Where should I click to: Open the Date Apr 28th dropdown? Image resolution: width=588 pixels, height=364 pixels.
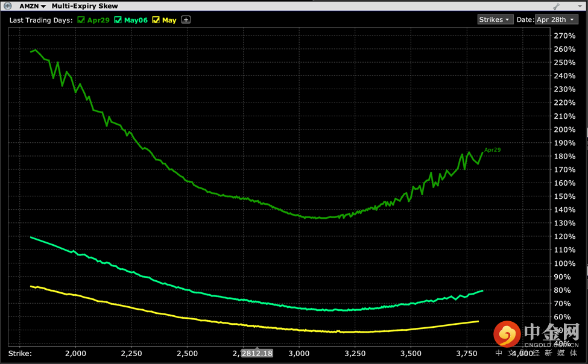coord(557,19)
